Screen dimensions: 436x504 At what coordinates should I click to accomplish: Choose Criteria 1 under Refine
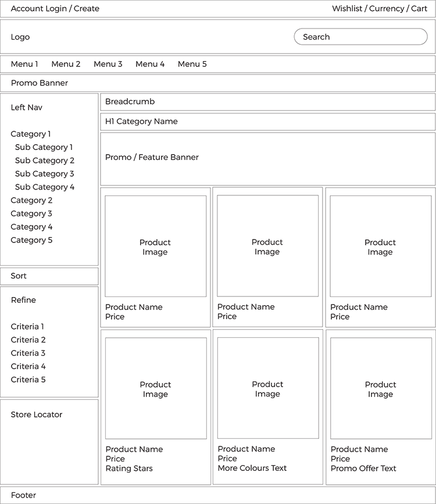27,327
